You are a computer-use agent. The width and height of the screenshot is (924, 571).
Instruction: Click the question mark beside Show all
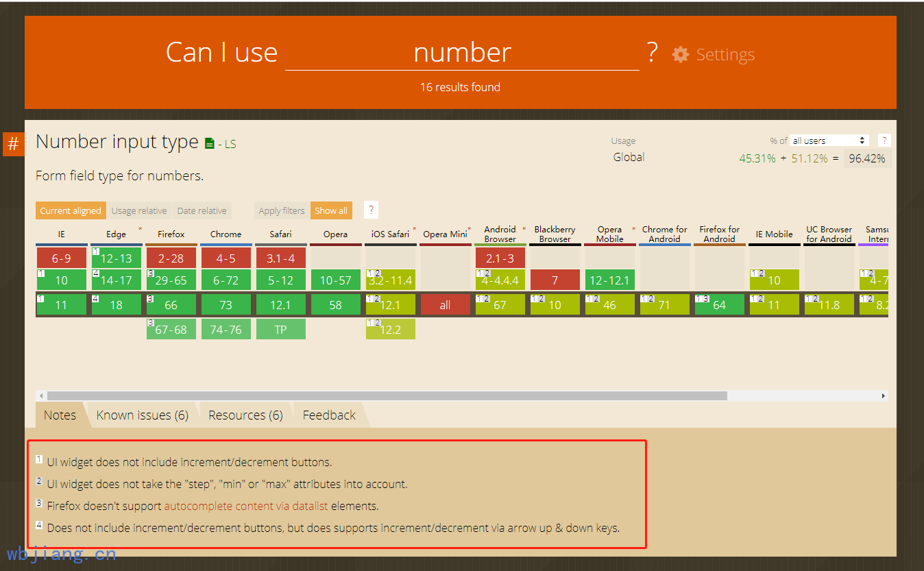[x=371, y=210]
